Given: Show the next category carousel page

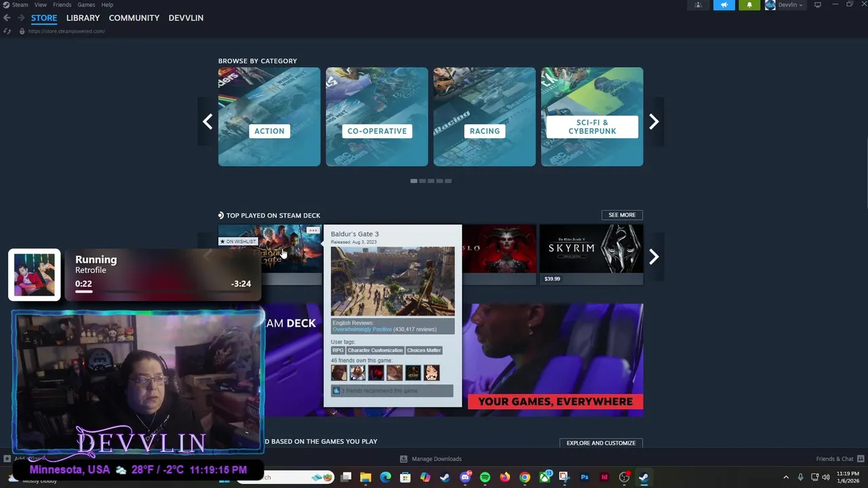Looking at the screenshot, I should click(x=654, y=121).
